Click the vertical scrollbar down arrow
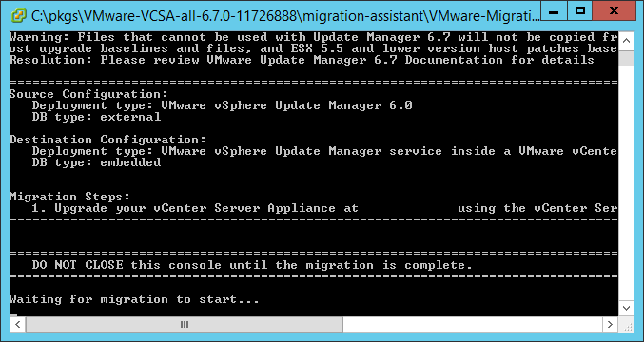644x342 pixels. pyautogui.click(x=626, y=308)
